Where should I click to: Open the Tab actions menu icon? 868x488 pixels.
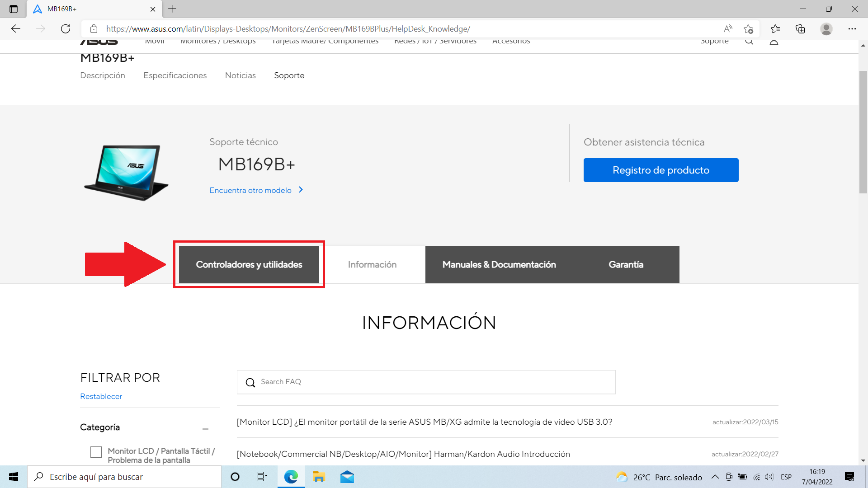tap(14, 9)
